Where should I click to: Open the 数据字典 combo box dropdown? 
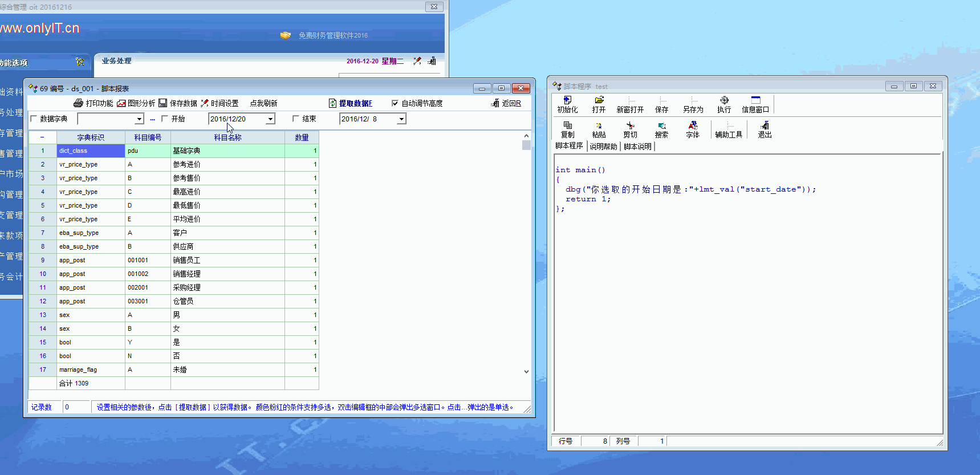point(139,119)
